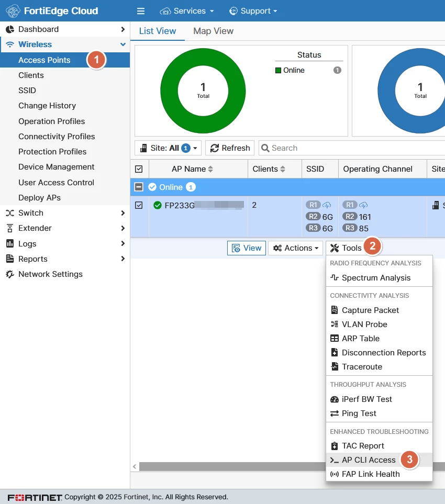The height and width of the screenshot is (504, 445).
Task: Click the Ping Test arrows icon
Action: point(335,413)
